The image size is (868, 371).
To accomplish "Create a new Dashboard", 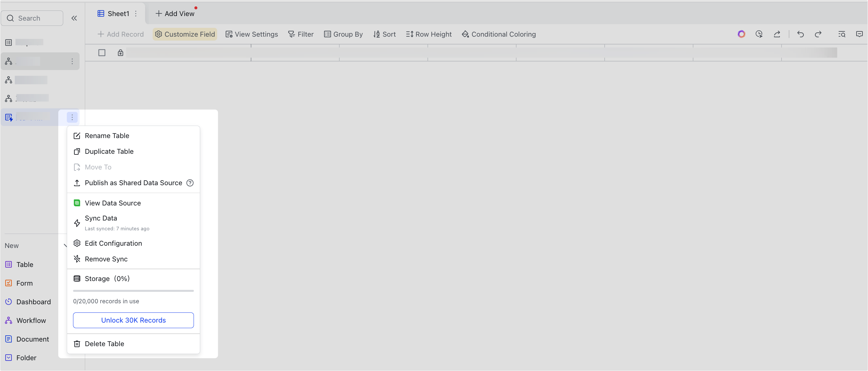I will coord(28,302).
